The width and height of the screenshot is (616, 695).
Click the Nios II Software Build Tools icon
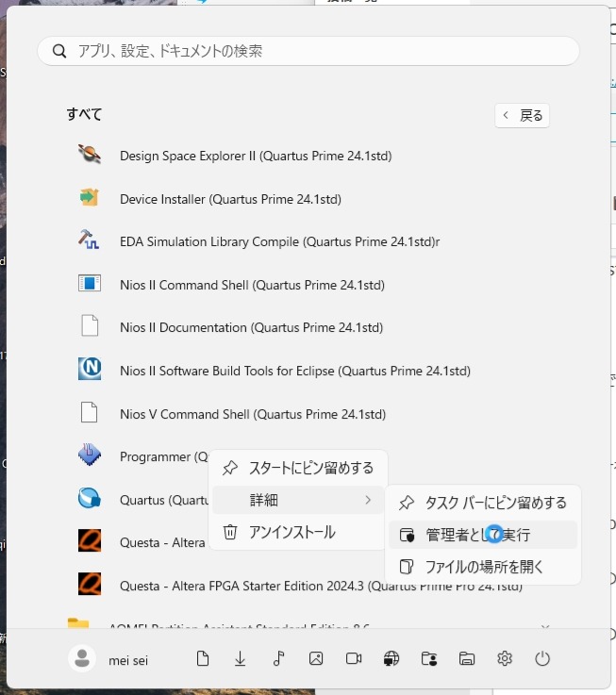89,369
